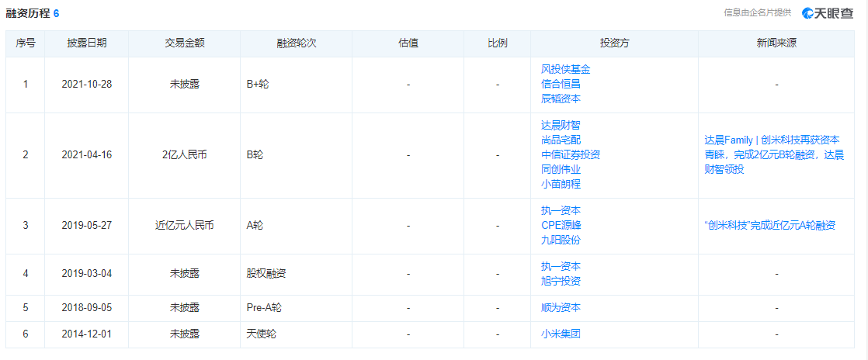
Task: Click 未披露 in the 2021-10-28 row
Action: pos(184,85)
